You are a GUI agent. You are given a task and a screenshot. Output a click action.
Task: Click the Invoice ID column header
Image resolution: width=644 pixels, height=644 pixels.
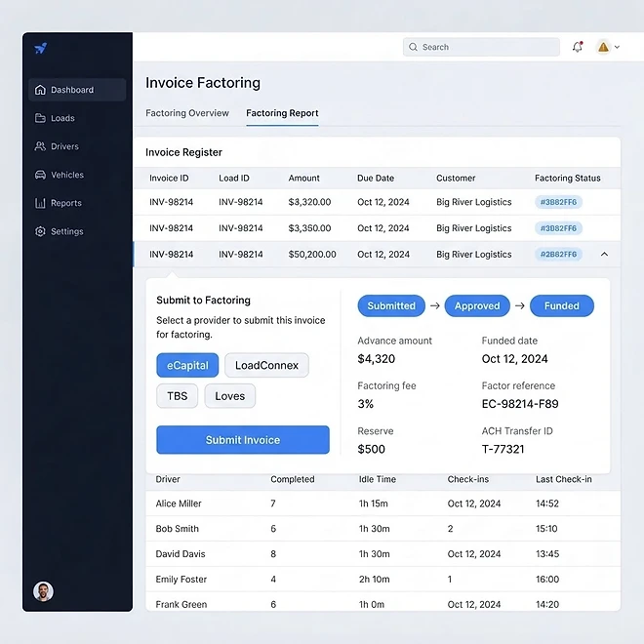[x=169, y=178]
